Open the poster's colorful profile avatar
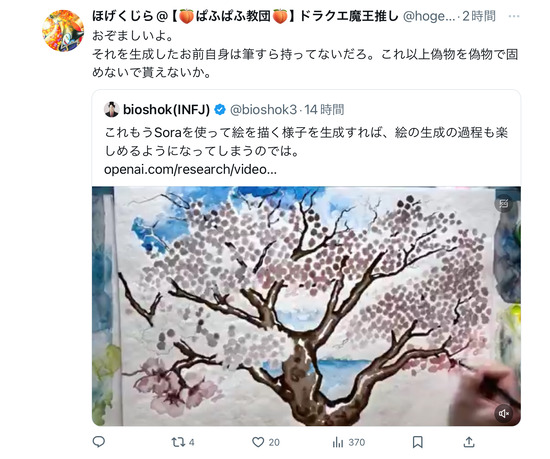The image size is (550, 459). click(63, 31)
